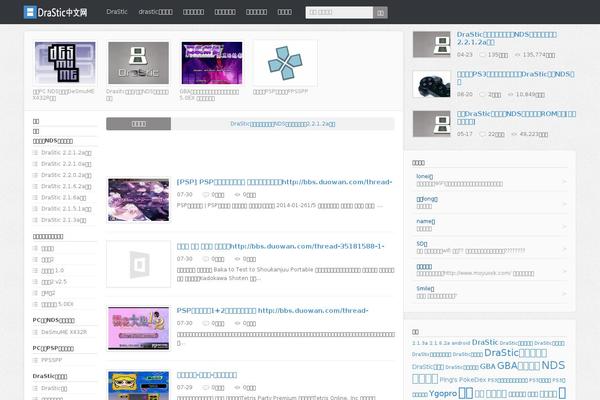The height and width of the screenshot is (400, 600).
Task: Open DraStic 2.2.0.2a in sidebar list
Action: tap(66, 175)
